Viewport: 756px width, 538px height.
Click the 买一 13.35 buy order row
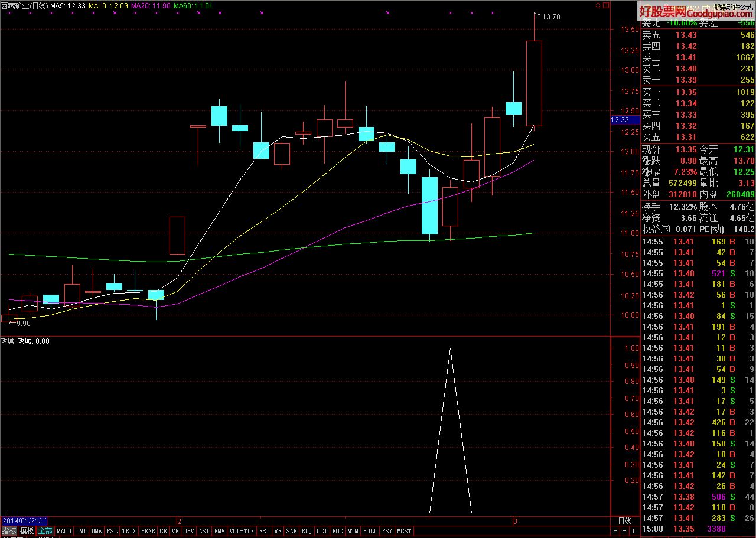point(699,92)
